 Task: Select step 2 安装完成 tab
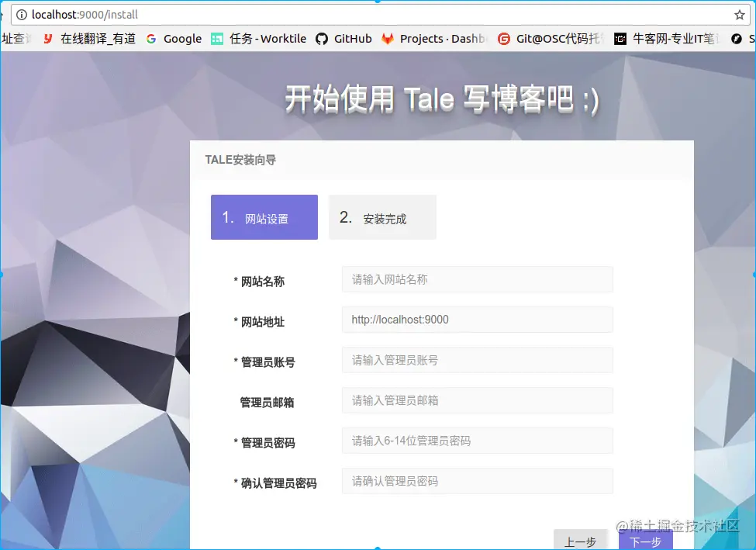(x=382, y=217)
